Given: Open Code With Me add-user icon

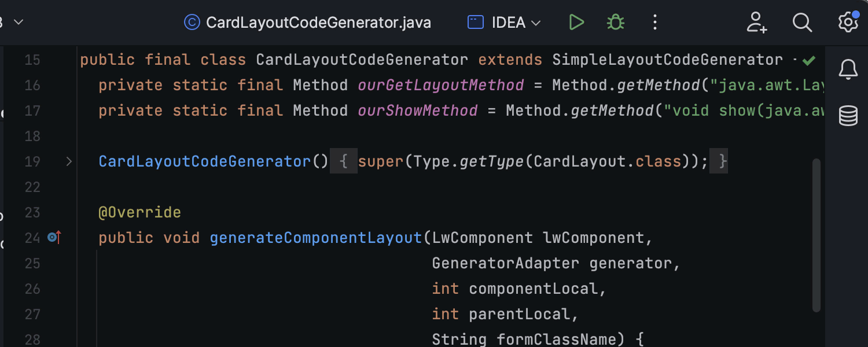Looking at the screenshot, I should coord(756,23).
